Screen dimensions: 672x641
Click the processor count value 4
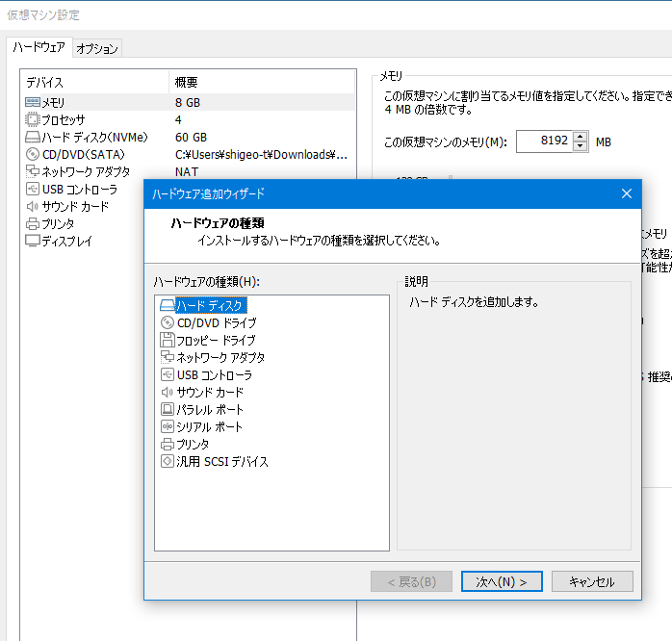[178, 119]
